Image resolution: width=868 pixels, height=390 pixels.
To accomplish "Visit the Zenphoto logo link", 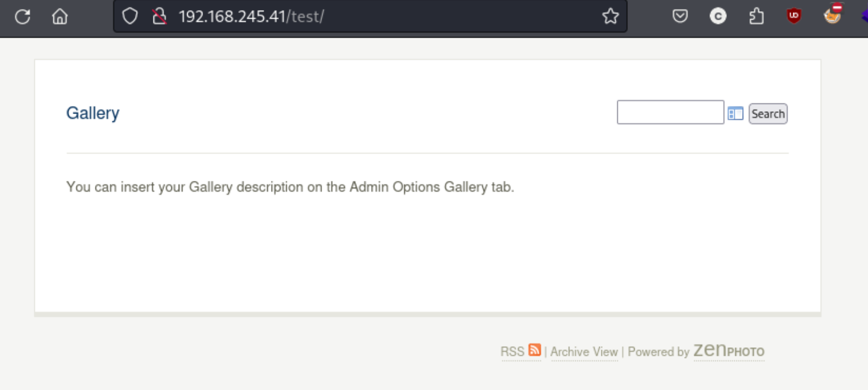I will point(729,351).
